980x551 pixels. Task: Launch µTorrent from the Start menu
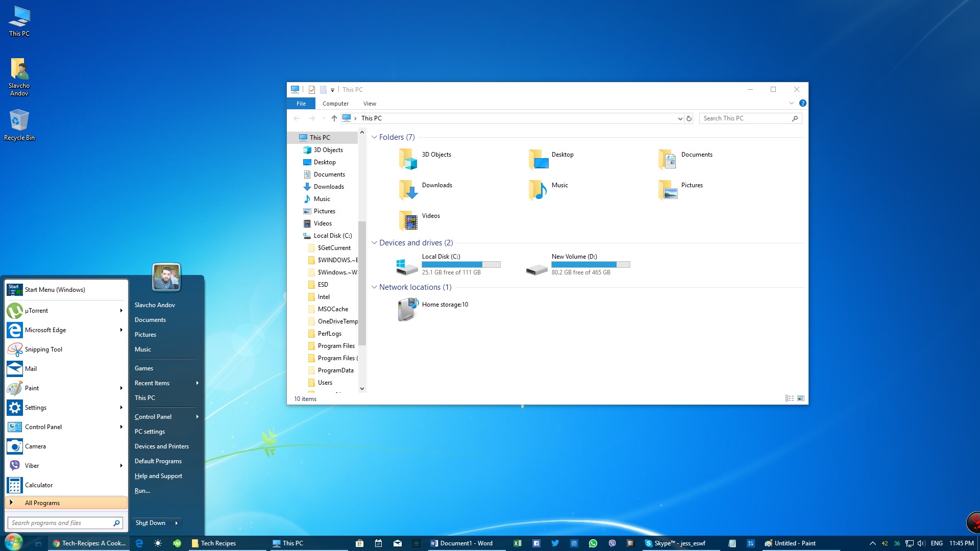click(36, 310)
